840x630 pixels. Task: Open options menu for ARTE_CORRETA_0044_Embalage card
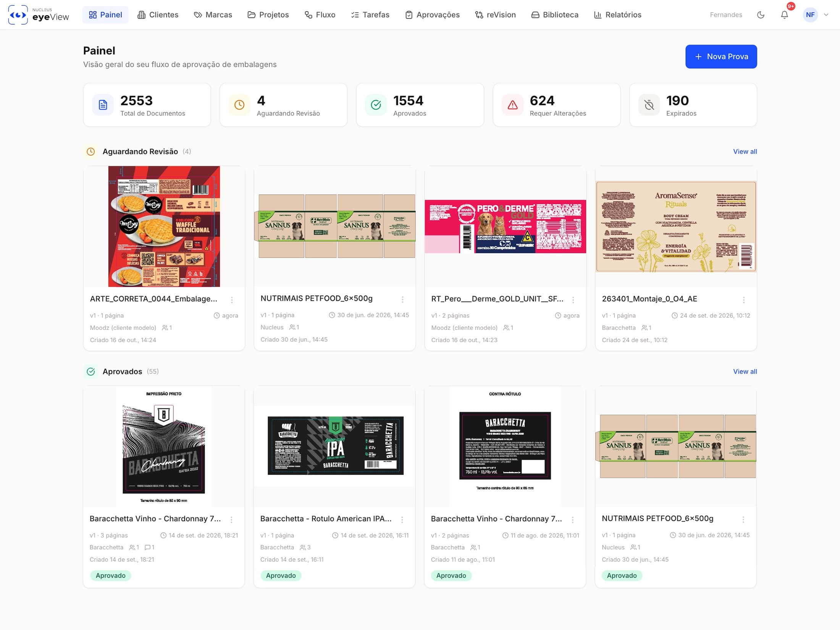tap(232, 300)
